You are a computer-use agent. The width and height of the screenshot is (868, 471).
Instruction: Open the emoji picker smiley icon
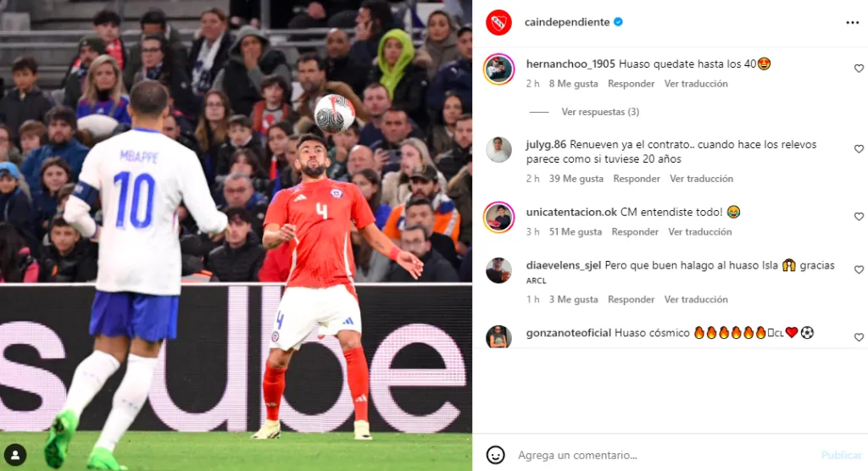[495, 455]
